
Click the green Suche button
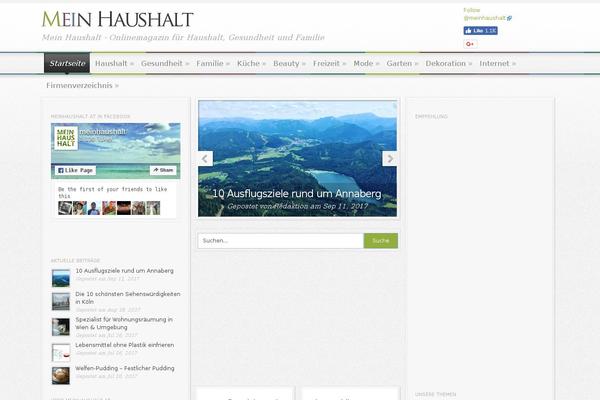coord(381,241)
